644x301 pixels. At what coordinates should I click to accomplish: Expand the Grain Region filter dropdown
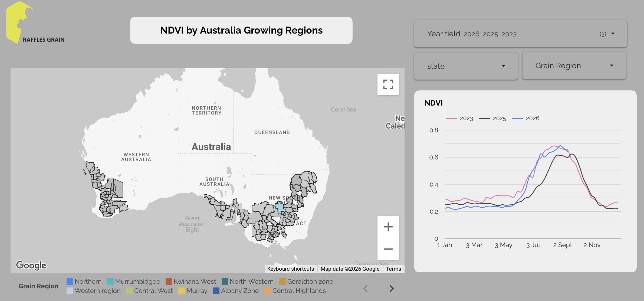(x=574, y=66)
